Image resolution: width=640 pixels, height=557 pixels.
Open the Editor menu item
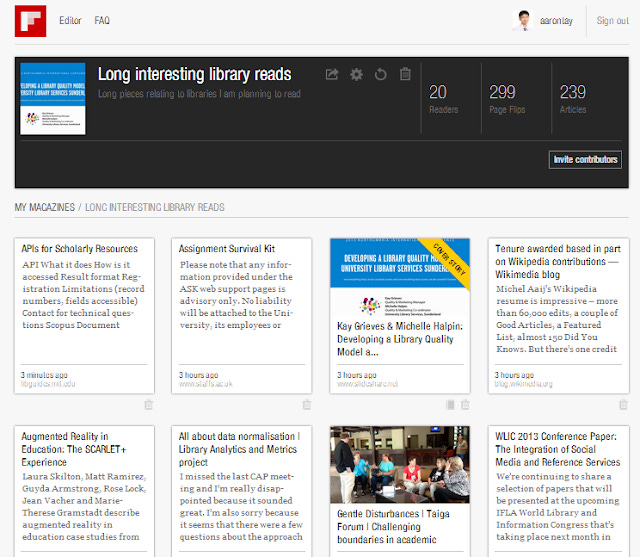point(70,20)
